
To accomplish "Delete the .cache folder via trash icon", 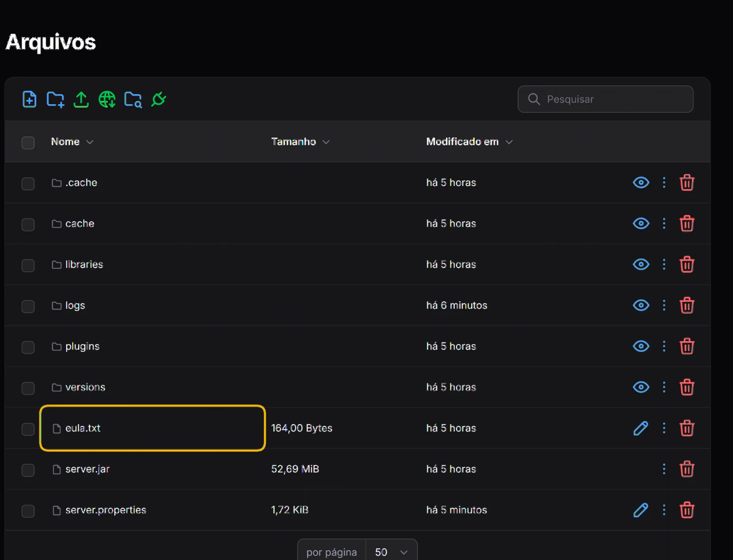I will pyautogui.click(x=687, y=182).
